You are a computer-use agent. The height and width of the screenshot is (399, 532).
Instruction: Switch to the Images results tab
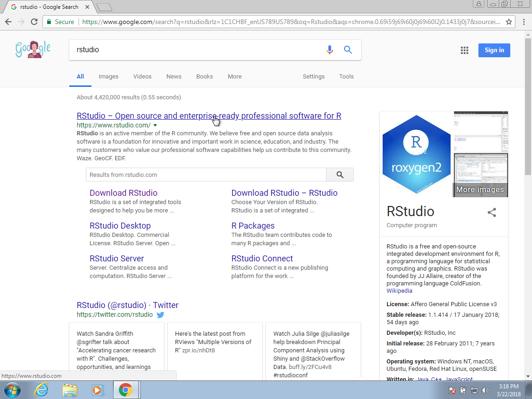109,77
